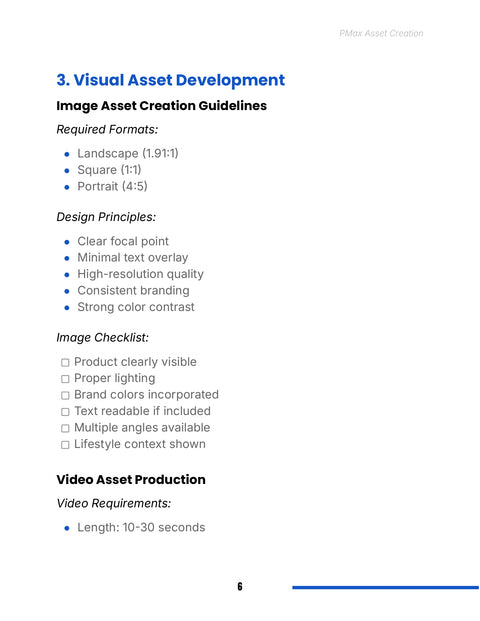The height and width of the screenshot is (621, 480).
Task: Check the 'Brand colors incorporated' box
Action: 65,395
